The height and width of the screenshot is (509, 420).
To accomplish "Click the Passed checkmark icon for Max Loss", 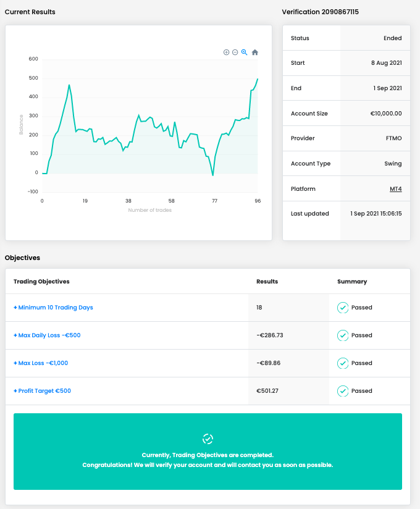I will pyautogui.click(x=342, y=363).
